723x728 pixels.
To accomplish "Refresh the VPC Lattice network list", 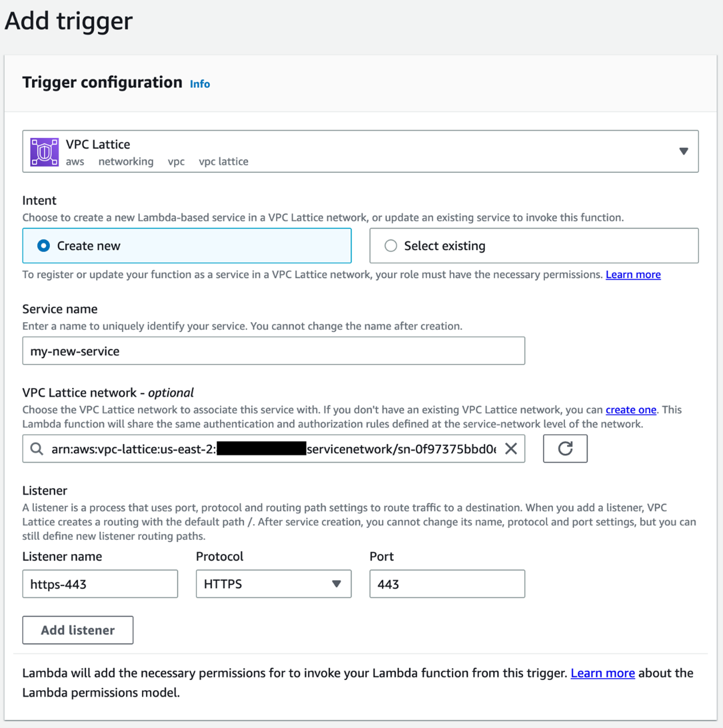I will (x=565, y=448).
